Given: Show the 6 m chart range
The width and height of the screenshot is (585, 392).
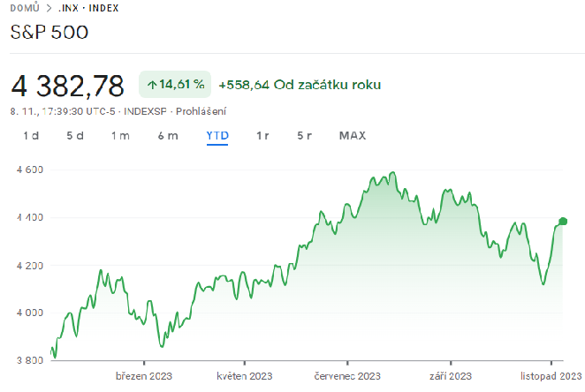Looking at the screenshot, I should pos(168,136).
